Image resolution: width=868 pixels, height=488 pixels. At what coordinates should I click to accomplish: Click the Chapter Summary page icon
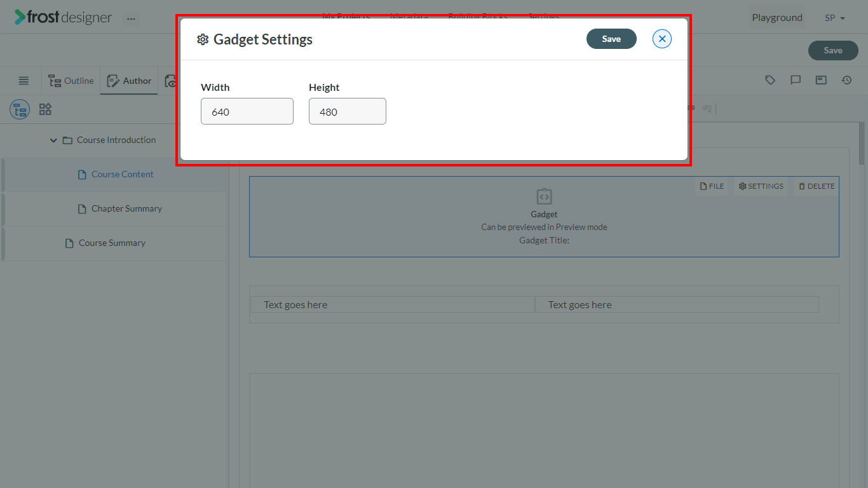(x=82, y=208)
